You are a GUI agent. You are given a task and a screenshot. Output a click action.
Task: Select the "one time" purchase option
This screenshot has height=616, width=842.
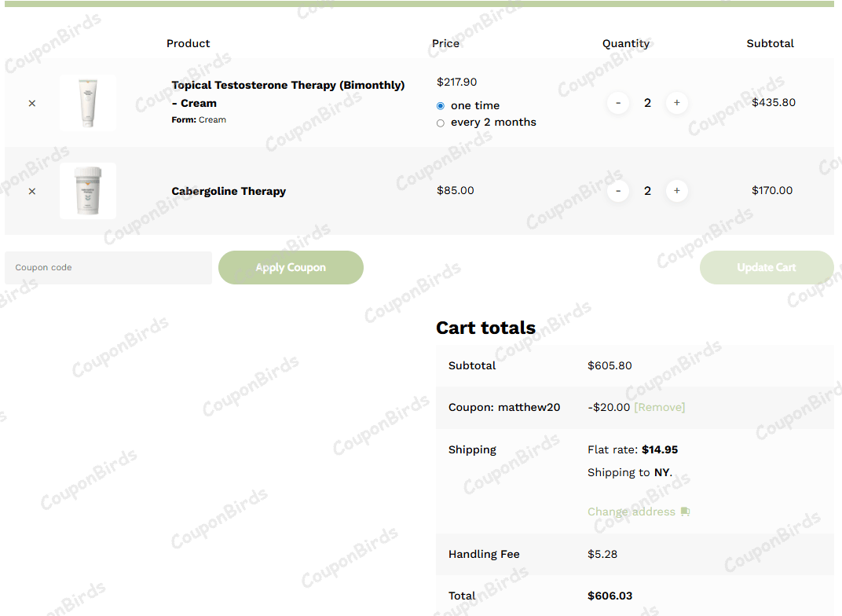click(441, 106)
